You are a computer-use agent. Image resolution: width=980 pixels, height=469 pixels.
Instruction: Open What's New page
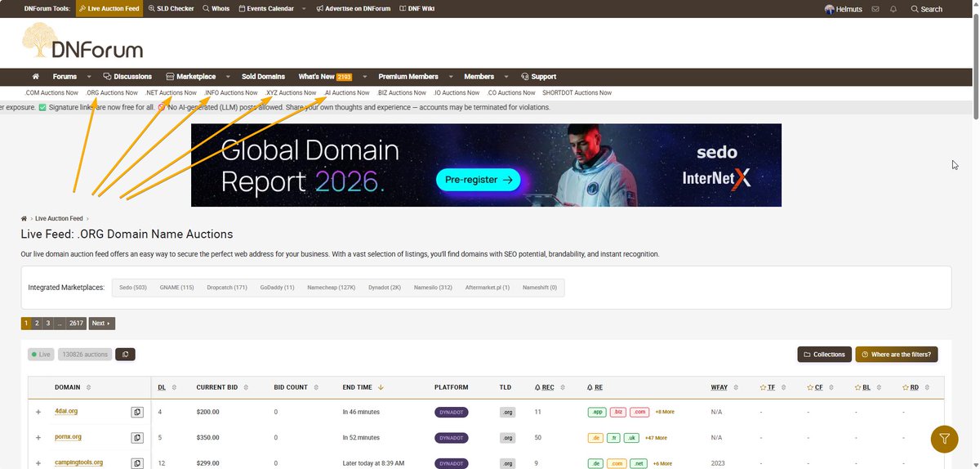[x=324, y=76]
